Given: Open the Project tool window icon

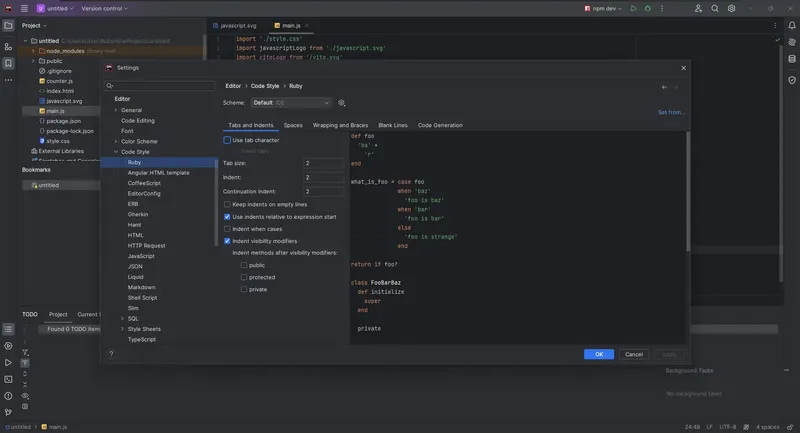Looking at the screenshot, I should click(8, 26).
